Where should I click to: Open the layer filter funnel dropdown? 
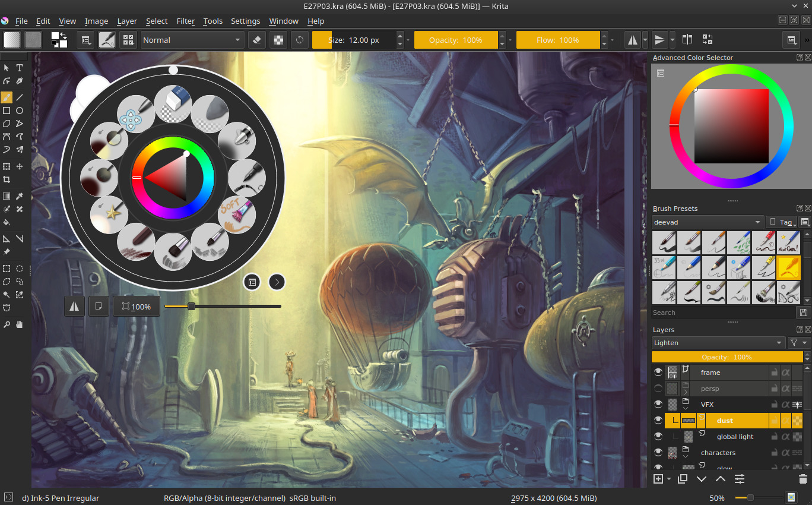point(799,343)
